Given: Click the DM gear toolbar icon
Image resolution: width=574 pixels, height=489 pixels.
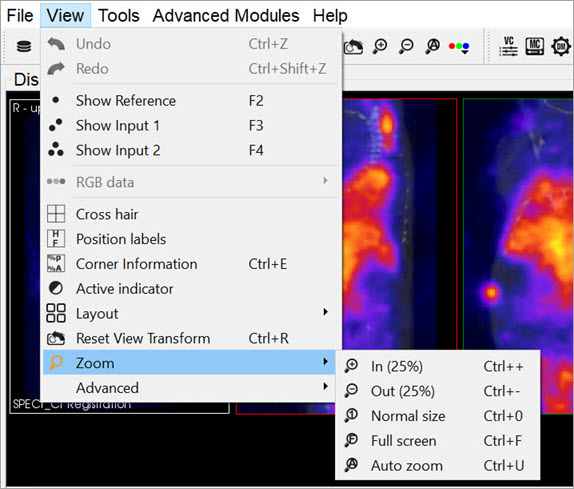Looking at the screenshot, I should [561, 46].
